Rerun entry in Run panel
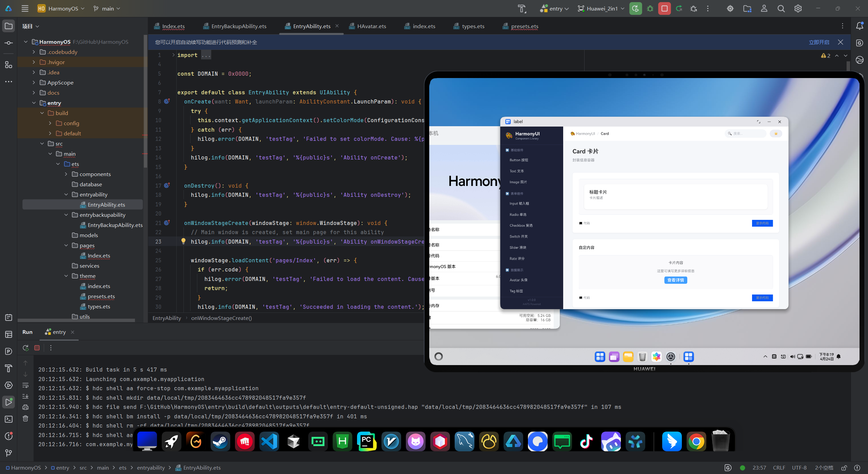This screenshot has height=474, width=868. (x=26, y=348)
